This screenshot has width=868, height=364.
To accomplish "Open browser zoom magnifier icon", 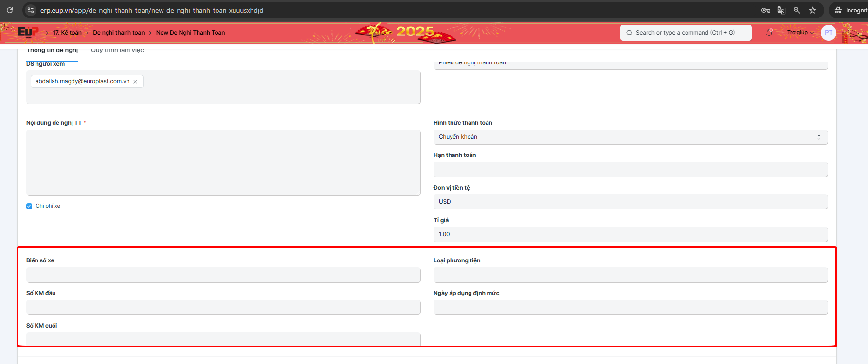I will point(797,10).
